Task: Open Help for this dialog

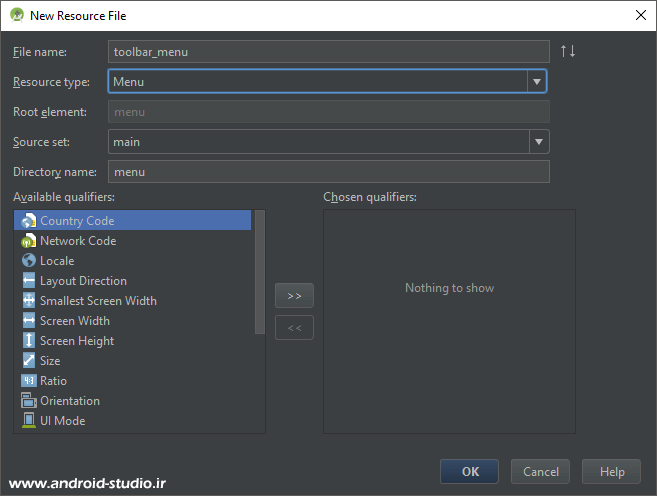Action: pos(611,472)
